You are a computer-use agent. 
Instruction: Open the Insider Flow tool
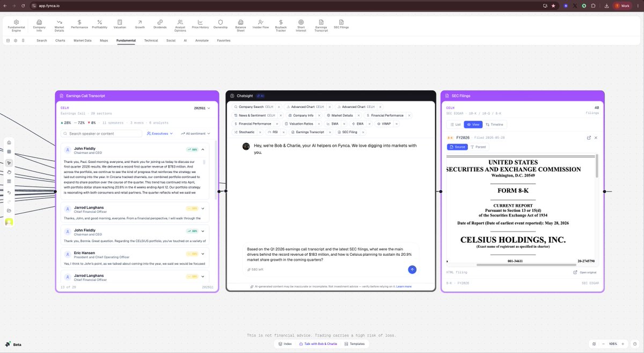point(261,24)
